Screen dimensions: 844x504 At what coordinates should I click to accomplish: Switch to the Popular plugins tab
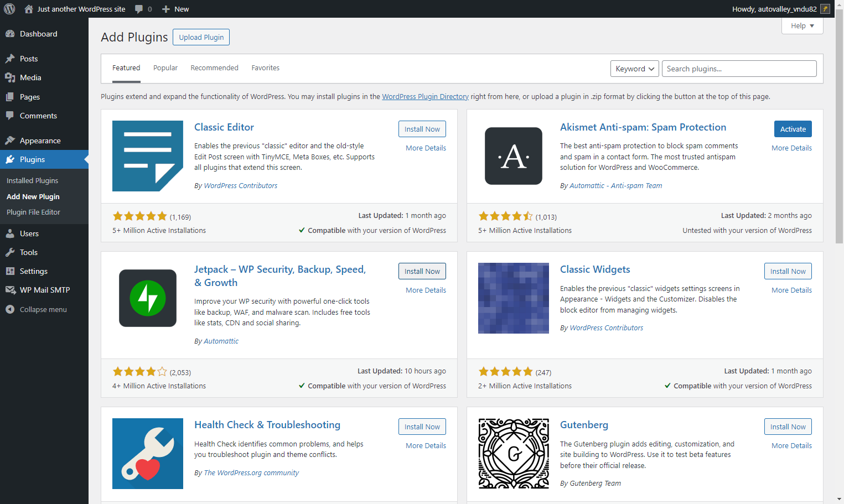[x=165, y=68]
